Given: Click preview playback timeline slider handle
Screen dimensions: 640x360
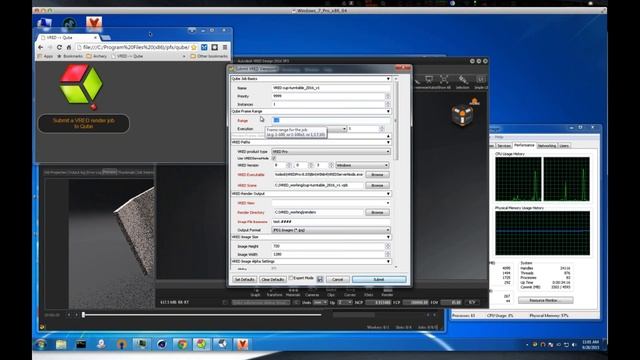Looking at the screenshot, I should 83,315.
